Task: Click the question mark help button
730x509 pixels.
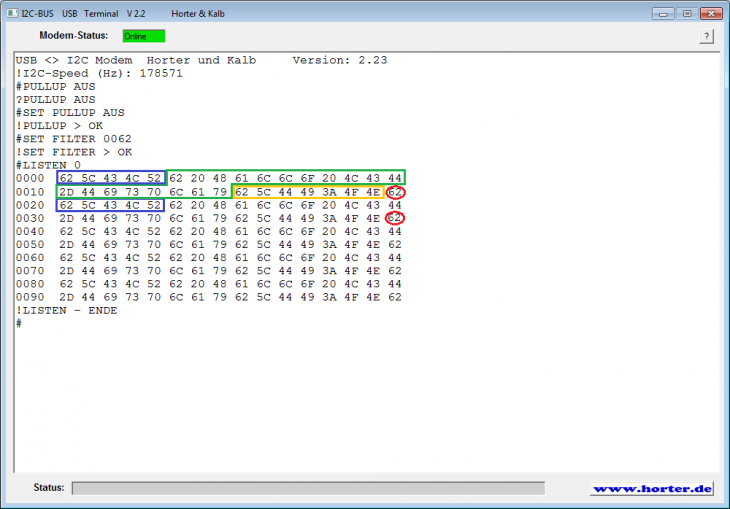Action: (x=706, y=36)
